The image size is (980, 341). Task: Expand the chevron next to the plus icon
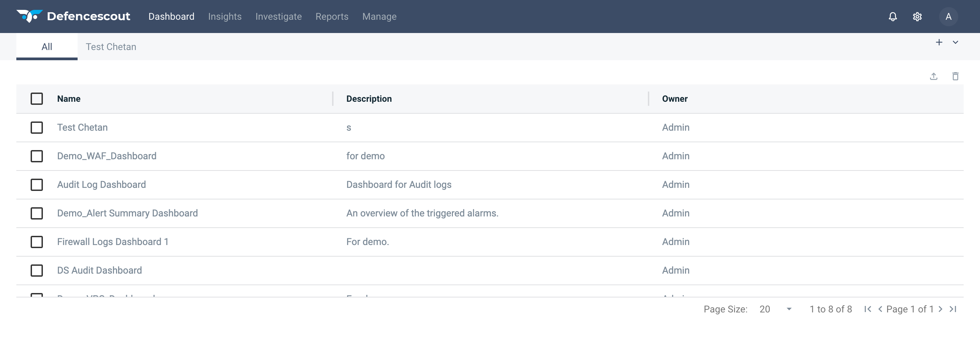click(955, 43)
